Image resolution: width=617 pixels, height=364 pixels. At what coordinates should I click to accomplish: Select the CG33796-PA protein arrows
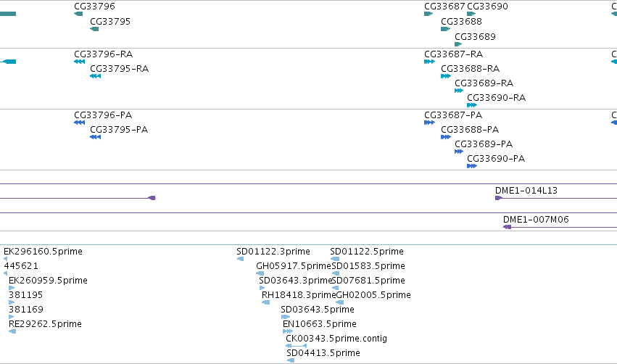(80, 123)
